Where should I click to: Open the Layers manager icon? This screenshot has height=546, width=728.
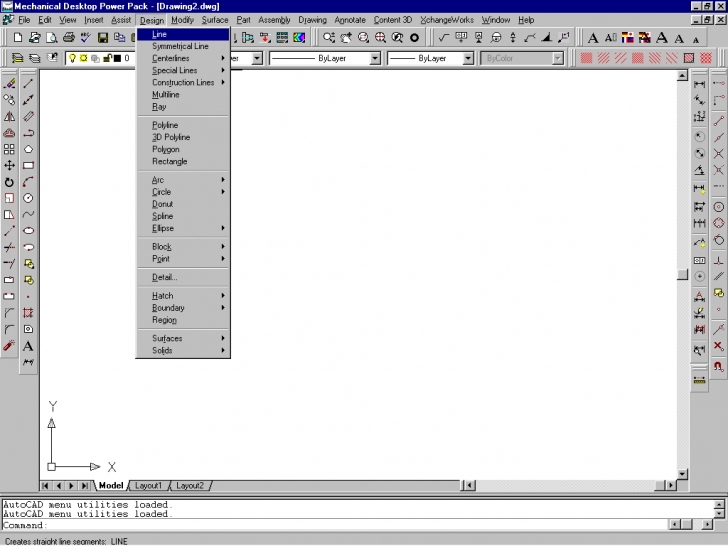[18, 58]
